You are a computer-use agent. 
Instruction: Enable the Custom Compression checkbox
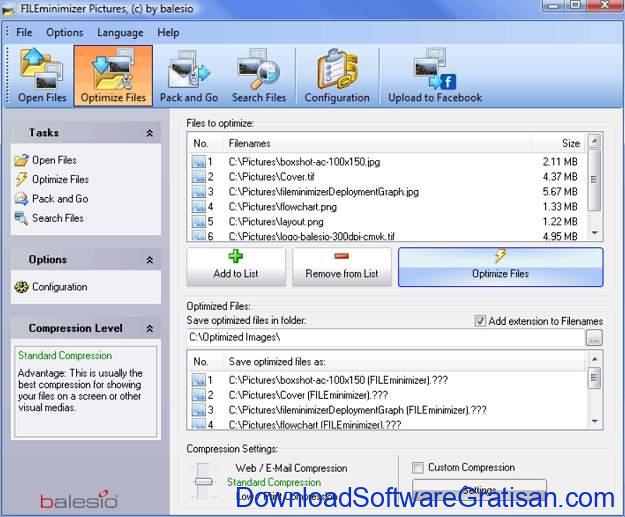tap(418, 467)
